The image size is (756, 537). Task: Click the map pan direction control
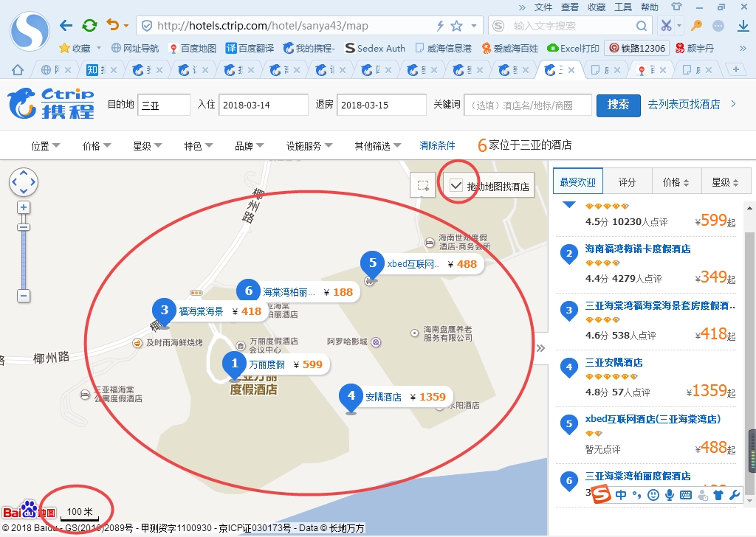pyautogui.click(x=24, y=182)
